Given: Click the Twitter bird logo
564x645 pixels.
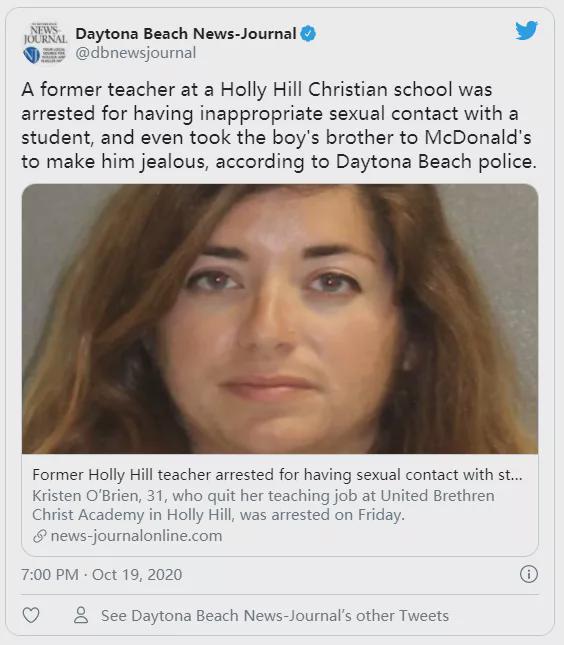Looking at the screenshot, I should coord(527,30).
